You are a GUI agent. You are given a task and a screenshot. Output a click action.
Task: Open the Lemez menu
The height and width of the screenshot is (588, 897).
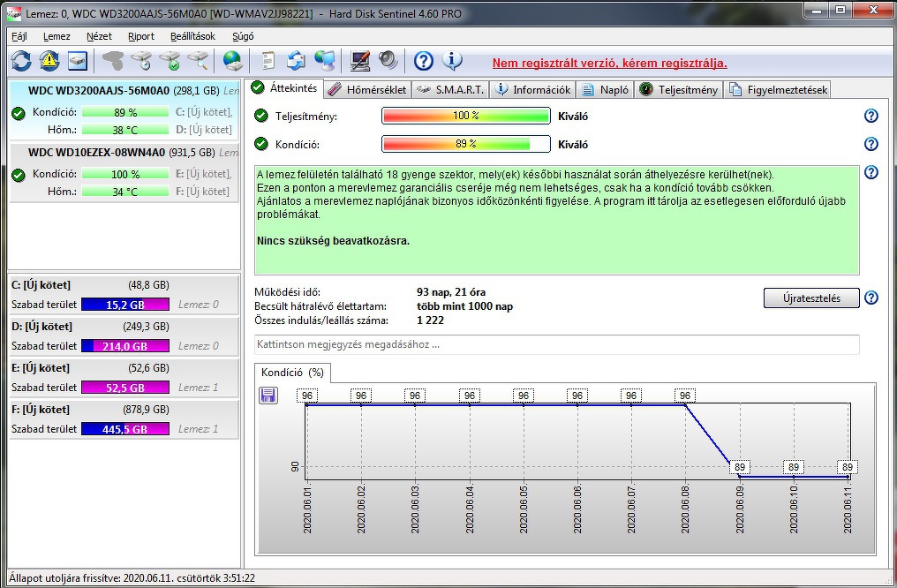click(57, 36)
